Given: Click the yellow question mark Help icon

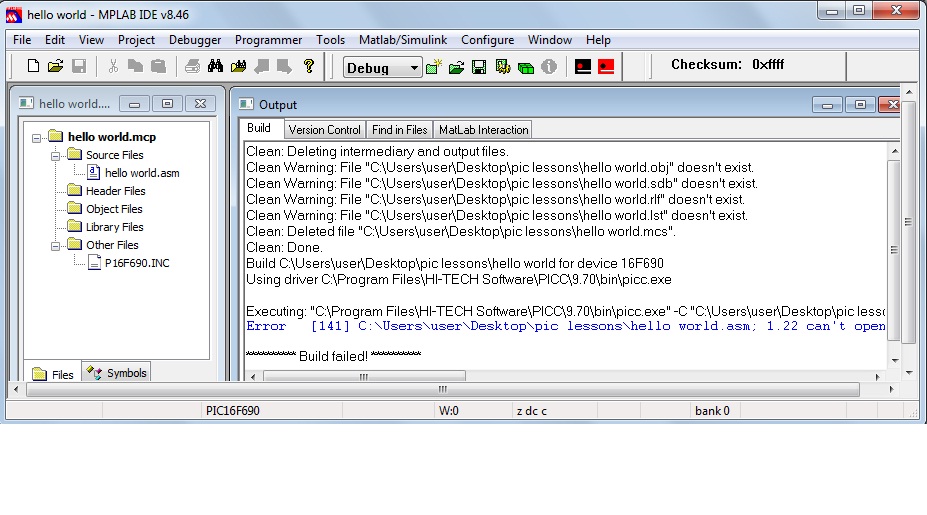Looking at the screenshot, I should 309,66.
